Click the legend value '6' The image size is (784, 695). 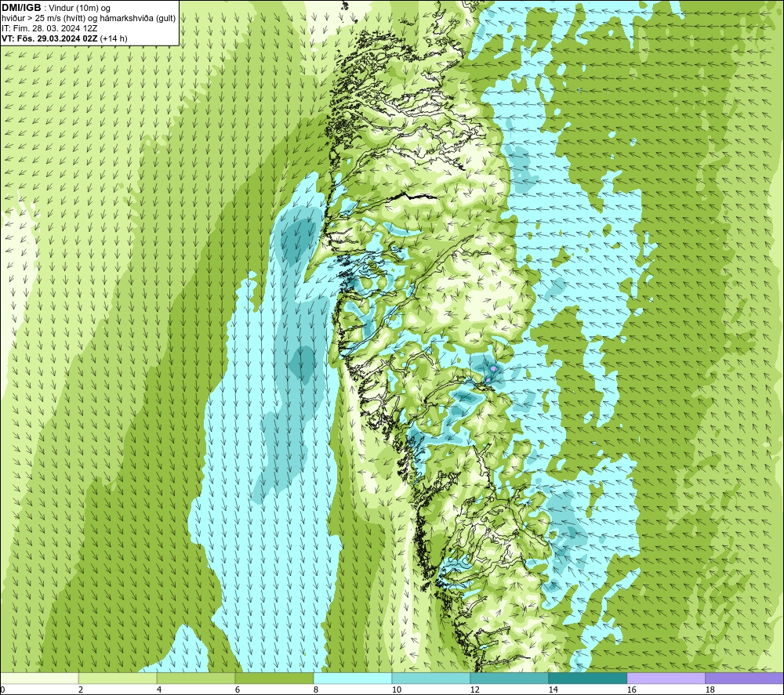click(x=238, y=690)
